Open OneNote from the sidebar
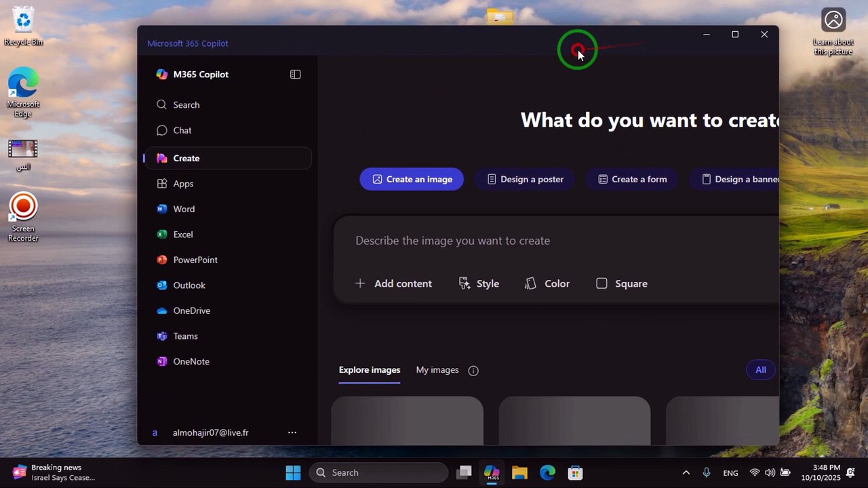The width and height of the screenshot is (868, 488). tap(227, 361)
